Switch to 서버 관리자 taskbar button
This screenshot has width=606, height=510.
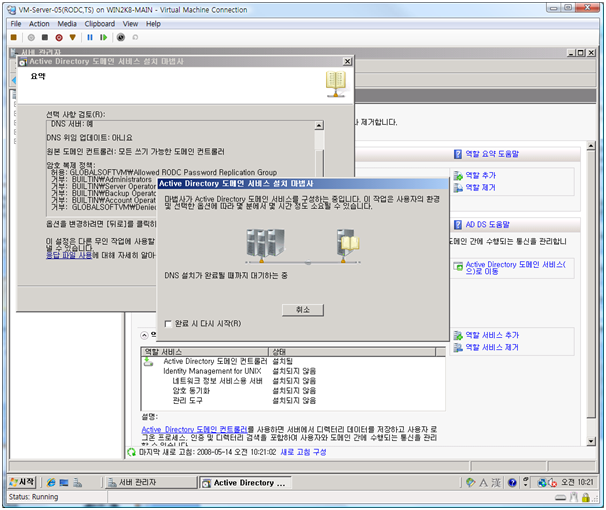151,483
